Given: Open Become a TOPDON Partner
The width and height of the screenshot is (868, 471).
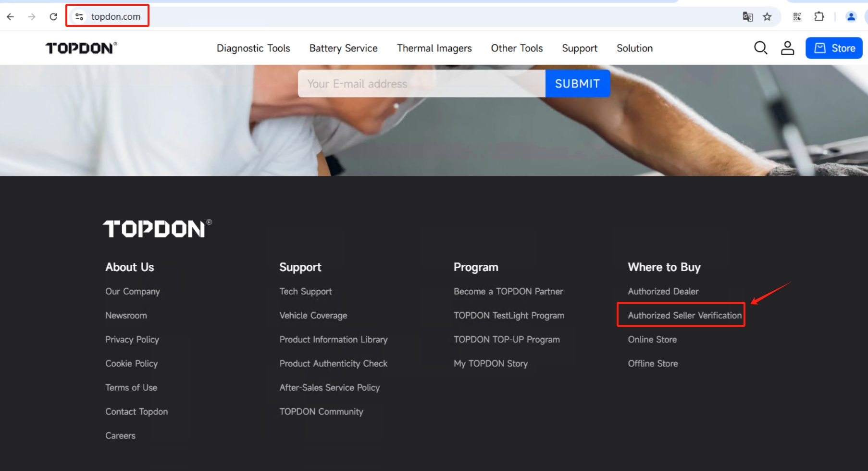Looking at the screenshot, I should [x=508, y=291].
